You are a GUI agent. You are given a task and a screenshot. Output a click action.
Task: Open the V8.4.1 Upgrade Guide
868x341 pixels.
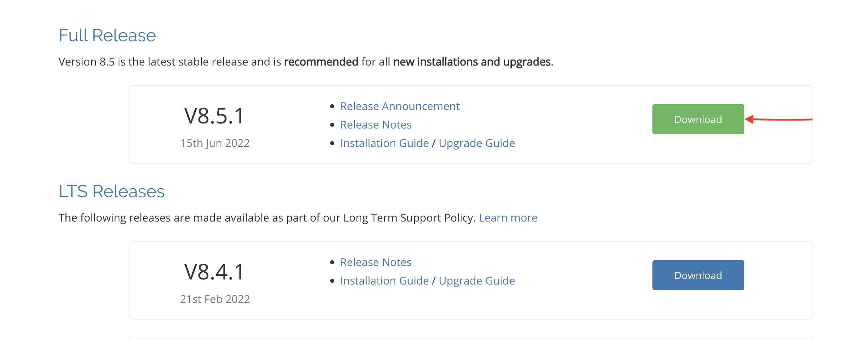[477, 281]
